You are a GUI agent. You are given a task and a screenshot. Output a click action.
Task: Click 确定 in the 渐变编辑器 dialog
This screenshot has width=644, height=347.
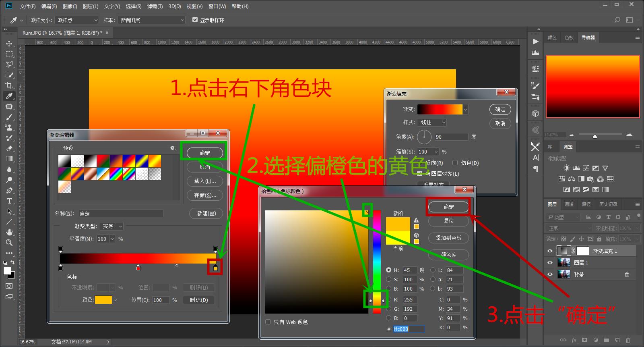click(205, 153)
